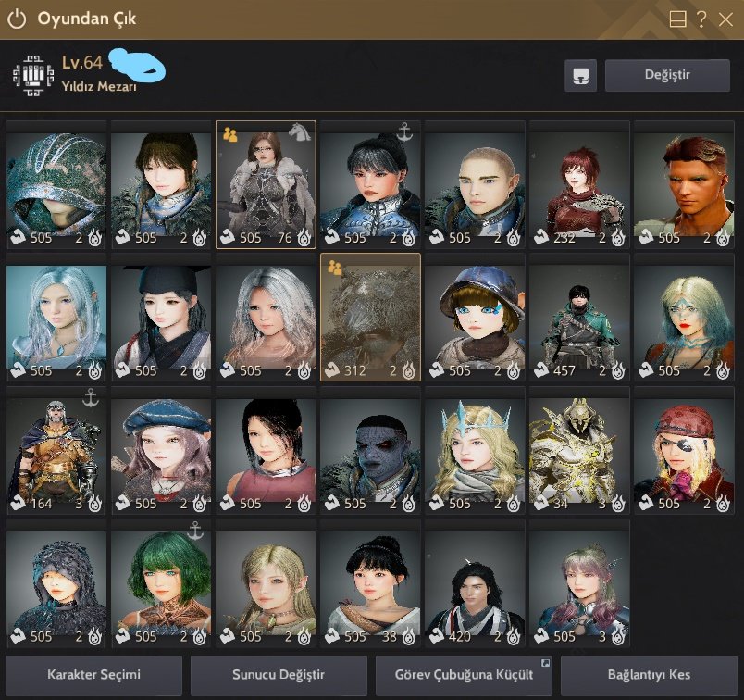The width and height of the screenshot is (744, 700).
Task: Click the horse icon on the glasses-wearing character
Action: [300, 132]
